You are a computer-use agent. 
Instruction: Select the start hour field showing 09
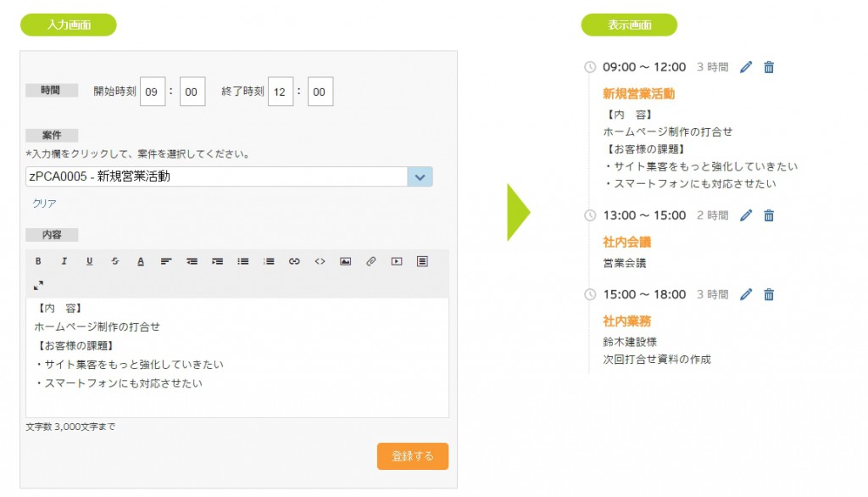tap(153, 92)
